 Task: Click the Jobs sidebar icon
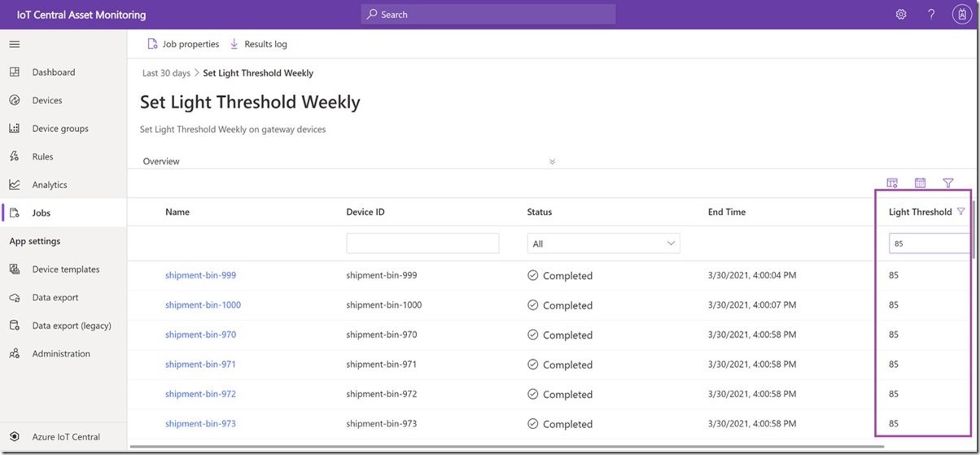[x=14, y=213]
